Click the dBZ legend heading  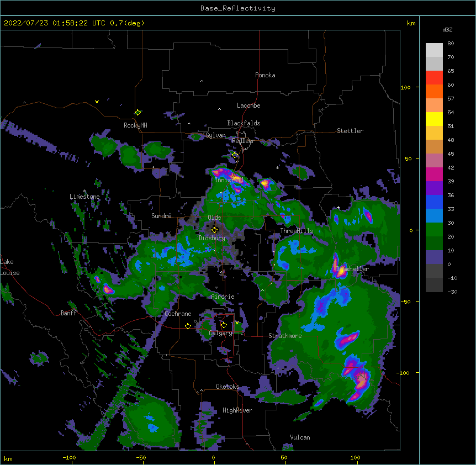(x=447, y=29)
